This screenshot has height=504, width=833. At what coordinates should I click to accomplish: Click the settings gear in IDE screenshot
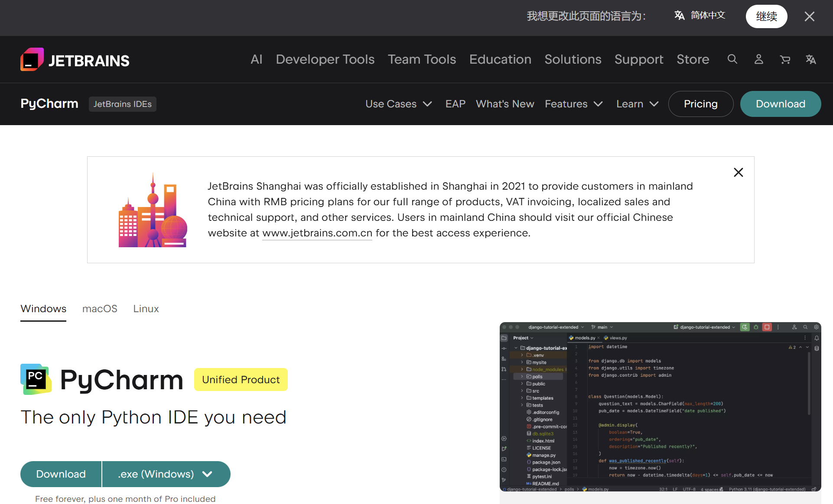817,327
